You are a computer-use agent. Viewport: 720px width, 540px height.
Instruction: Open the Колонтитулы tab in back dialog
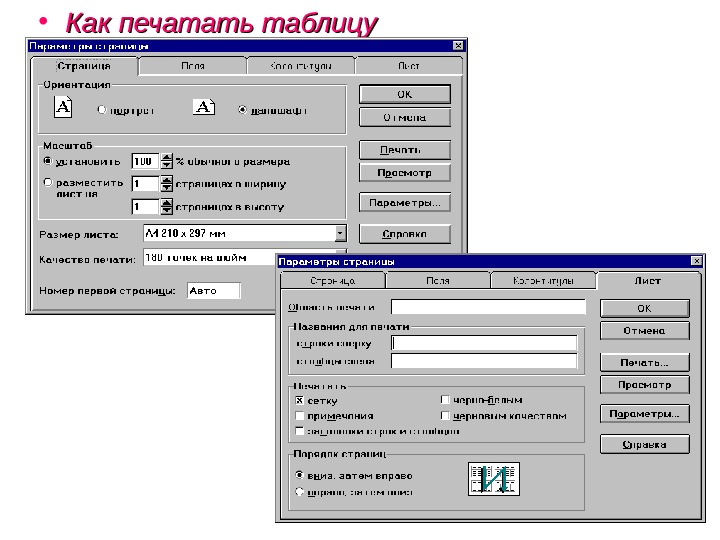click(x=301, y=66)
